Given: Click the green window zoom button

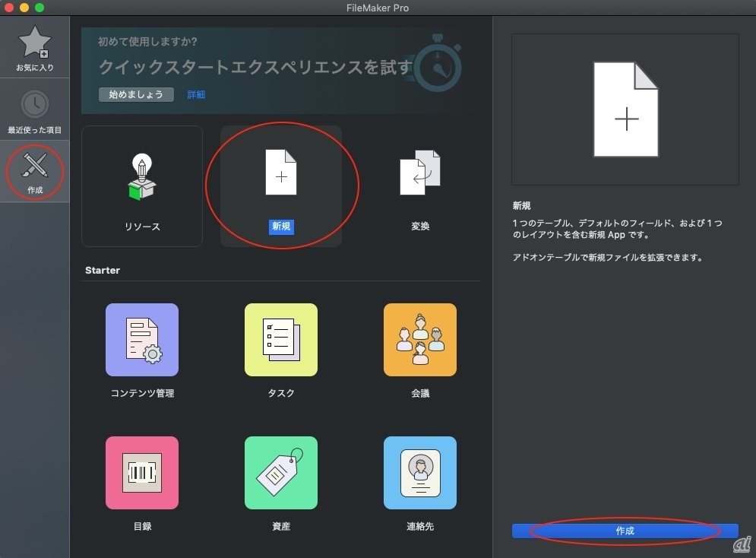Looking at the screenshot, I should 40,8.
